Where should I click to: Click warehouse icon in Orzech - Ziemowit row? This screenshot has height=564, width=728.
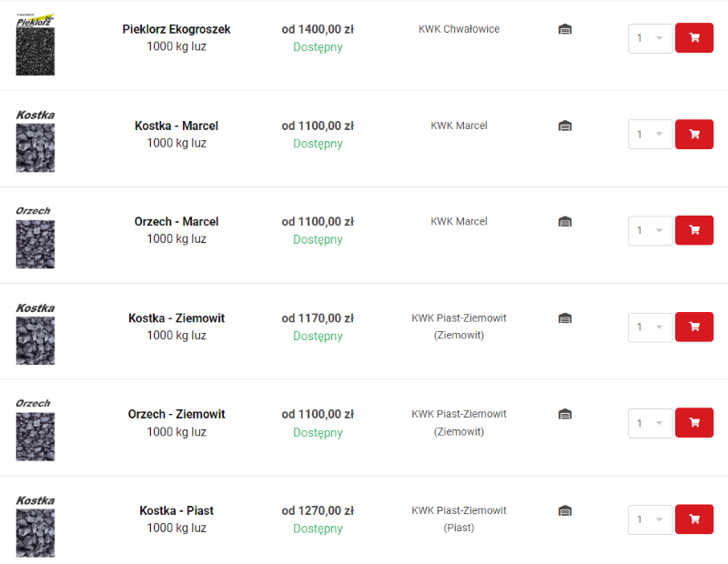click(564, 414)
